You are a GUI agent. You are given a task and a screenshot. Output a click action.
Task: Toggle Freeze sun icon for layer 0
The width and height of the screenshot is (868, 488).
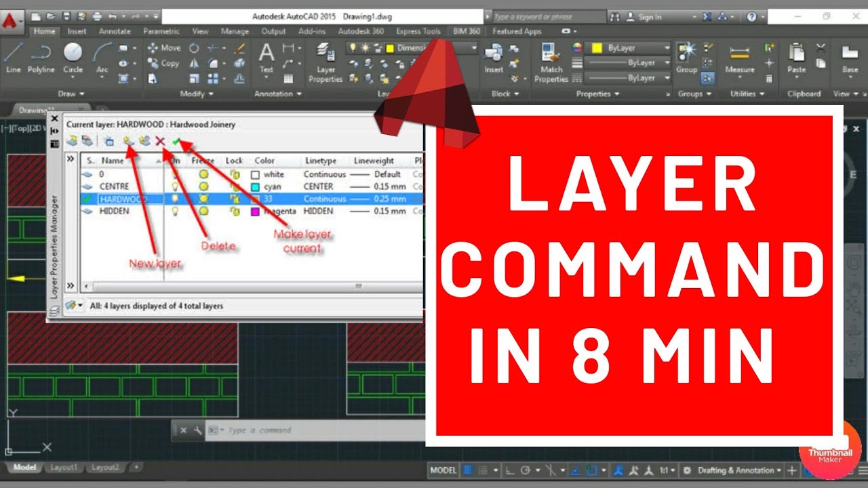pyautogui.click(x=203, y=174)
